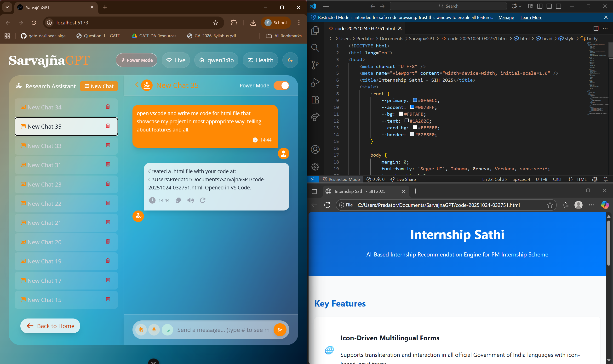The height and width of the screenshot is (364, 613).
Task: Click the #0F66CC primary color swatch
Action: tap(415, 100)
